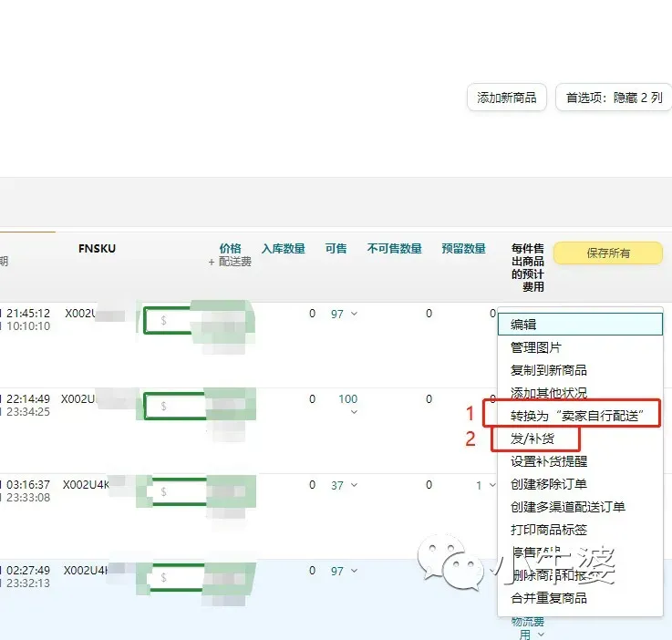This screenshot has height=640, width=672.
Task: Expand chevron below available quantity 100
Action: 354,412
